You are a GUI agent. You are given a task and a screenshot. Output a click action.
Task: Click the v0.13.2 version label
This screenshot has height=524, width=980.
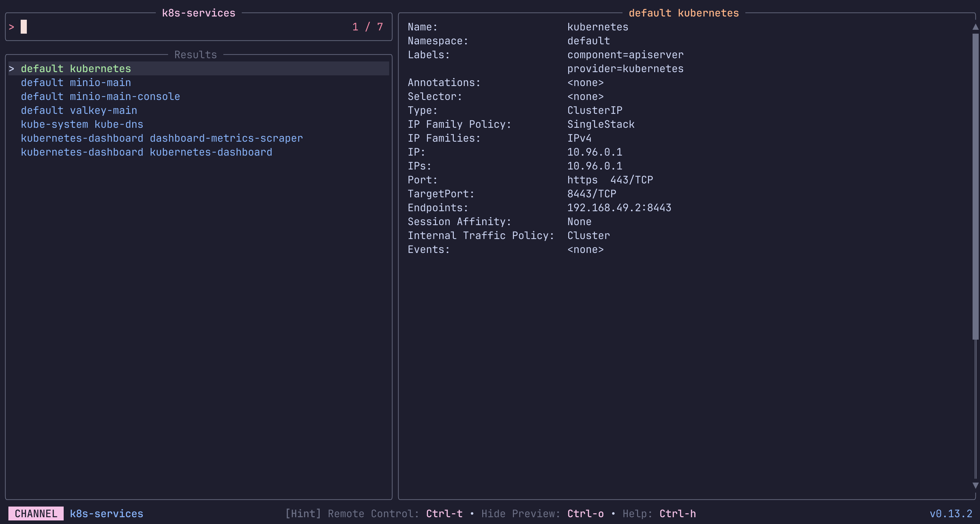[951, 514]
